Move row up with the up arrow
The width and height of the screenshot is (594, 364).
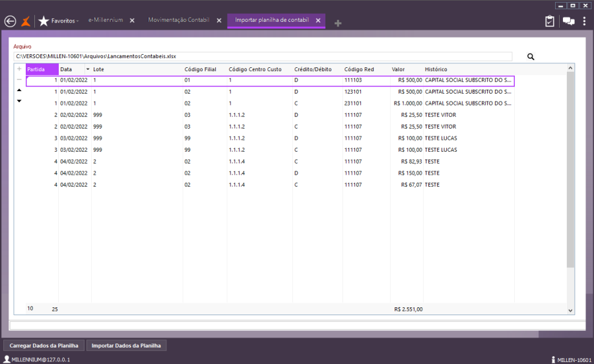pos(19,90)
